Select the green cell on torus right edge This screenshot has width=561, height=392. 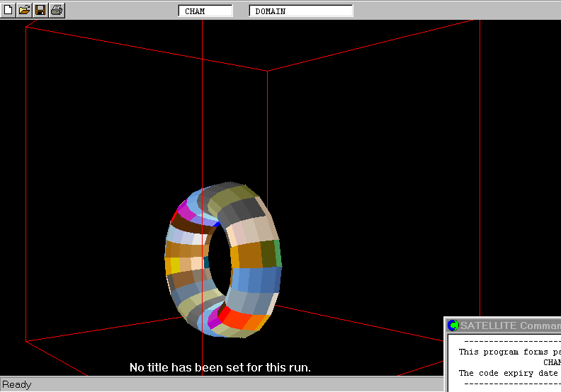[278, 253]
